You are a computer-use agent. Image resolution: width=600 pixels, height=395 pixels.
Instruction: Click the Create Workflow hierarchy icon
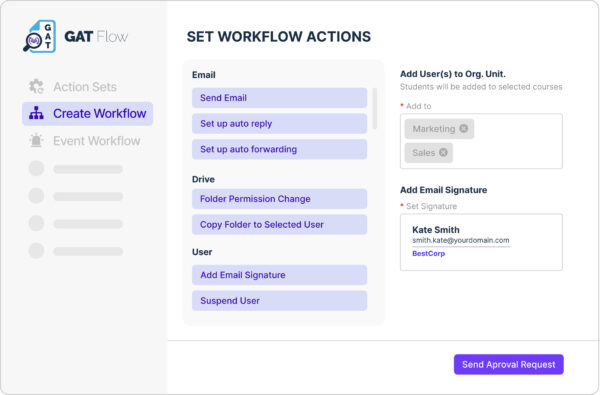click(x=36, y=113)
